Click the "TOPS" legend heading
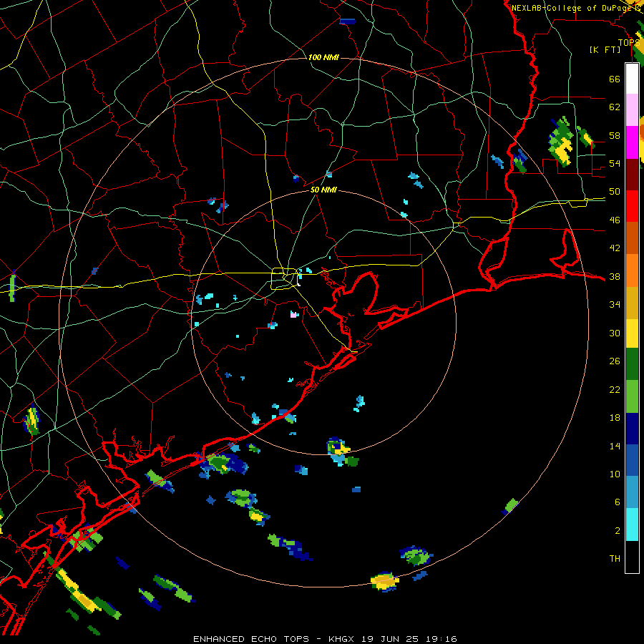644x644 pixels. click(629, 43)
